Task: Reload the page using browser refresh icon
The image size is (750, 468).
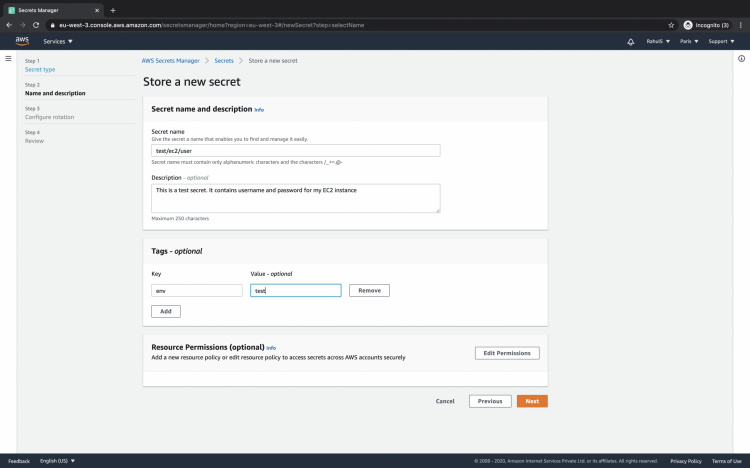Action: point(36,24)
